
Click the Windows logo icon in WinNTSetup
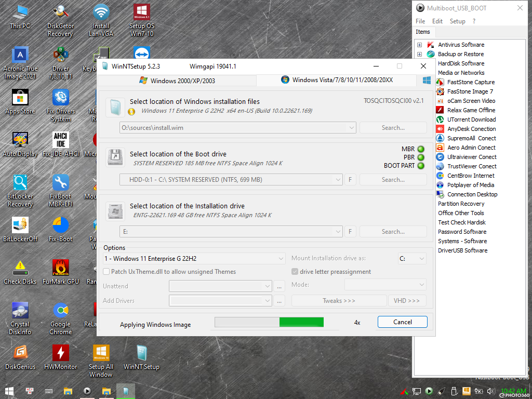pos(427,81)
